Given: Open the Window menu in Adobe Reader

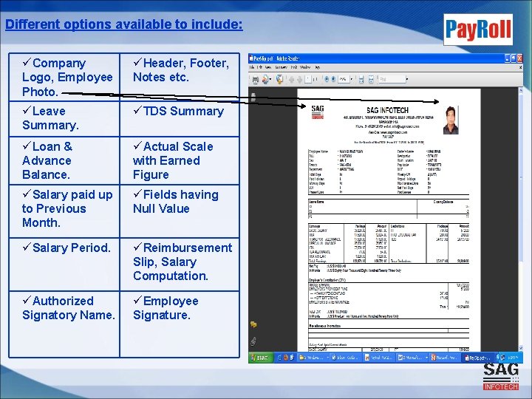Looking at the screenshot, I should 305,67.
